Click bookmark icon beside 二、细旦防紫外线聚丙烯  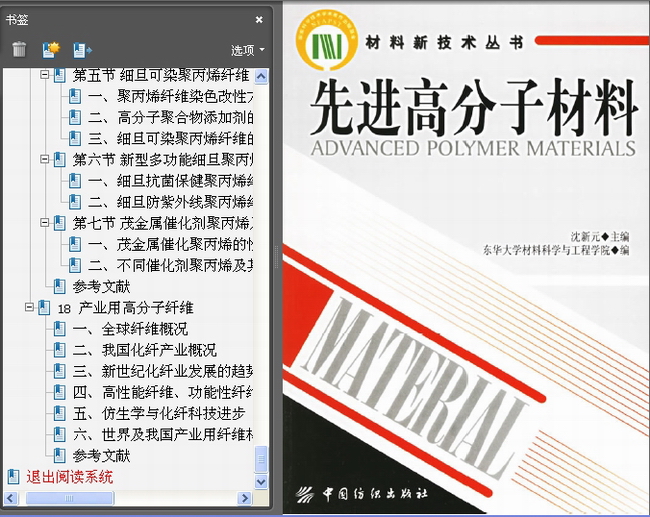coord(75,202)
